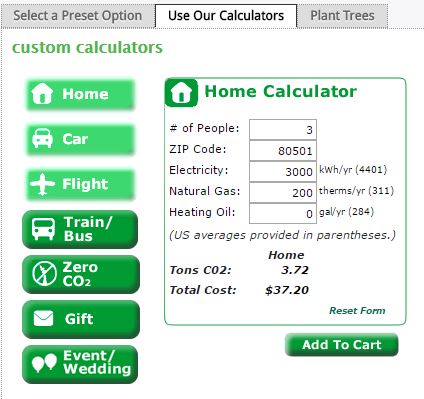Click the bus icon on Train/Bus button
424x399 pixels.
tap(43, 229)
